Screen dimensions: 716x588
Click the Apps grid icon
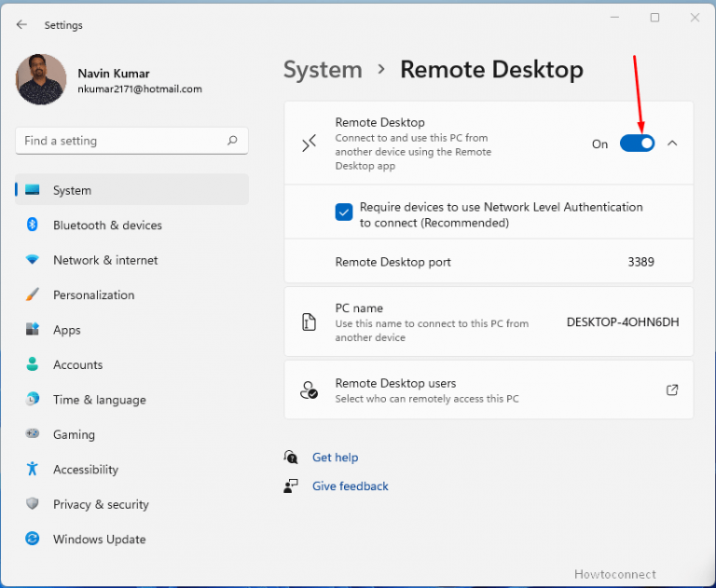[x=32, y=329]
